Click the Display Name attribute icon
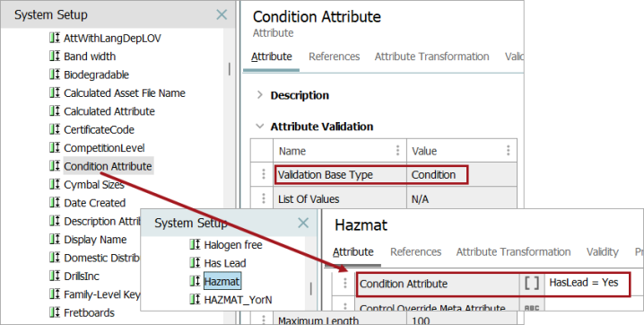This screenshot has height=325, width=644. (x=55, y=239)
